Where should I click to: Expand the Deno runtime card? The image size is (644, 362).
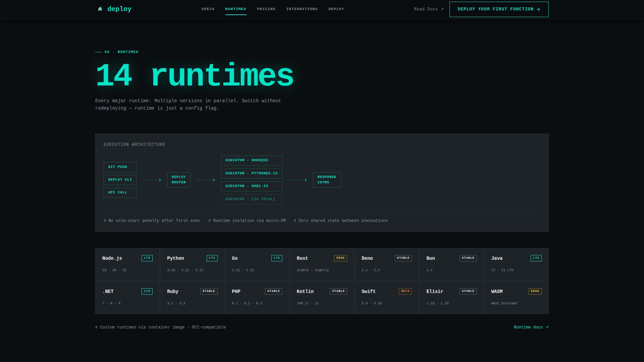pos(386,264)
